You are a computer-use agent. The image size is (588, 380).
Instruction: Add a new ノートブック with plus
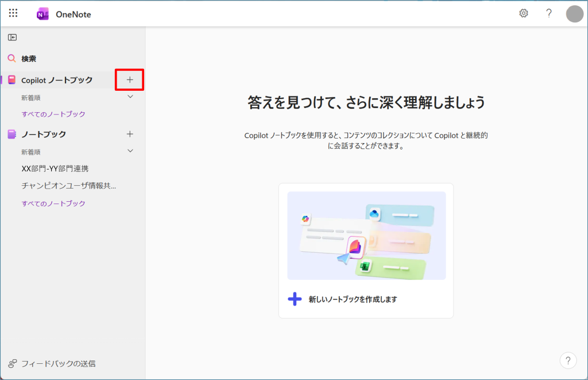130,134
